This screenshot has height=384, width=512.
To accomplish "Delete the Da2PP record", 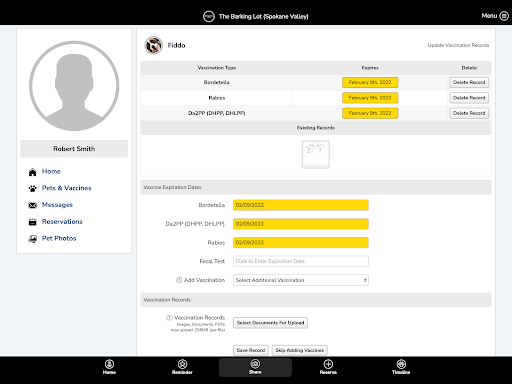I will (x=469, y=113).
